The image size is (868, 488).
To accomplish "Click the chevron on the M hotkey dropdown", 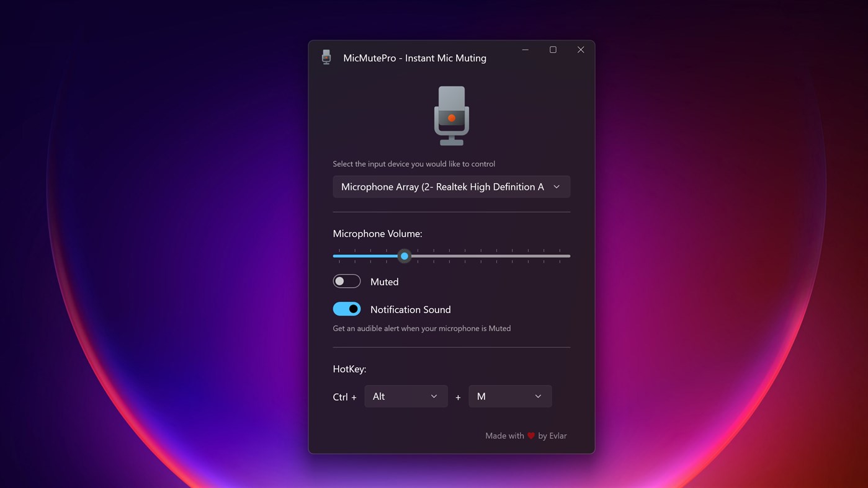I will coord(537,396).
